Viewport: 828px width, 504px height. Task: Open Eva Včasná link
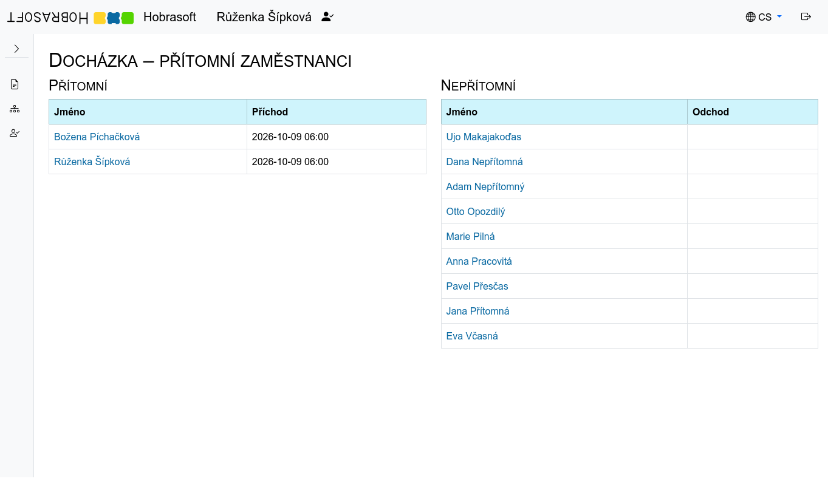pos(472,336)
